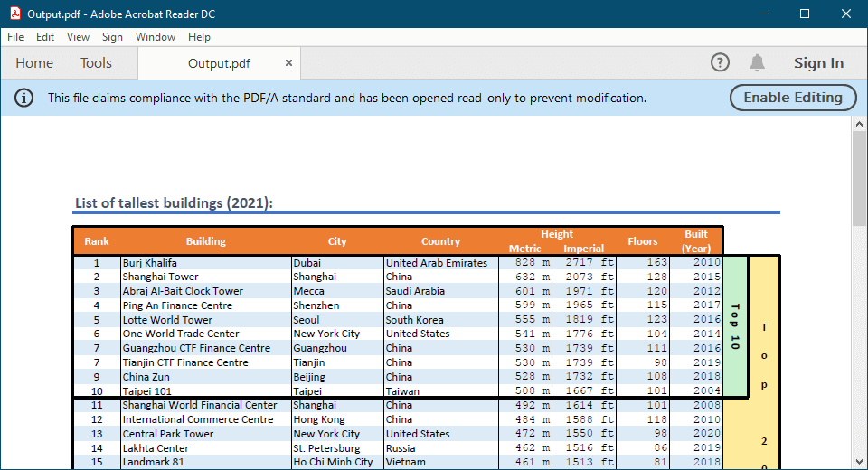Open the Help menu
The width and height of the screenshot is (868, 470).
point(199,37)
